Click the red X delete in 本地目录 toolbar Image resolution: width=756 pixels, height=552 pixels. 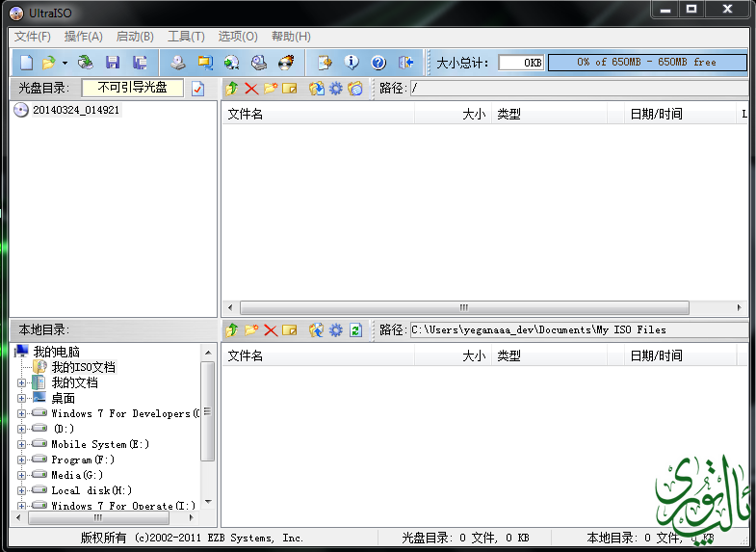click(271, 329)
